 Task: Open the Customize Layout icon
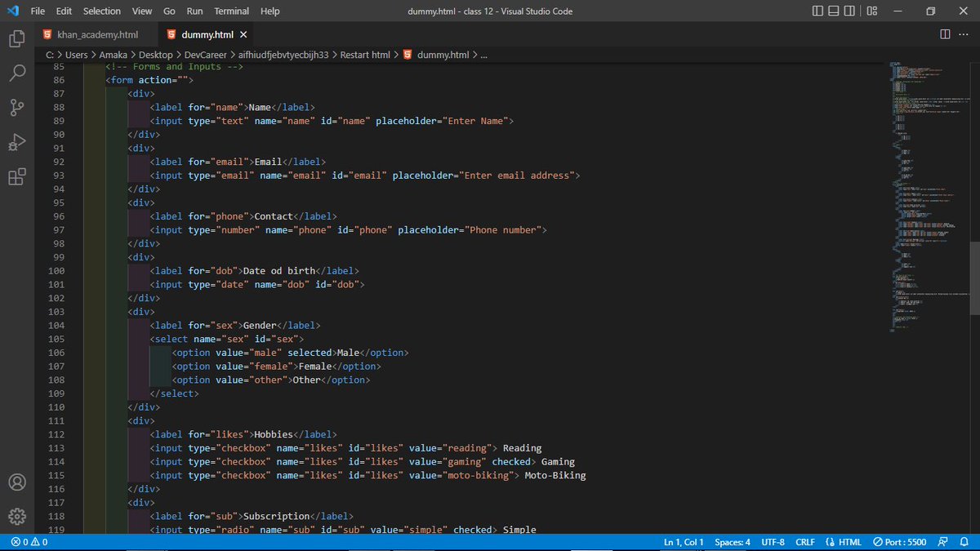(x=873, y=11)
